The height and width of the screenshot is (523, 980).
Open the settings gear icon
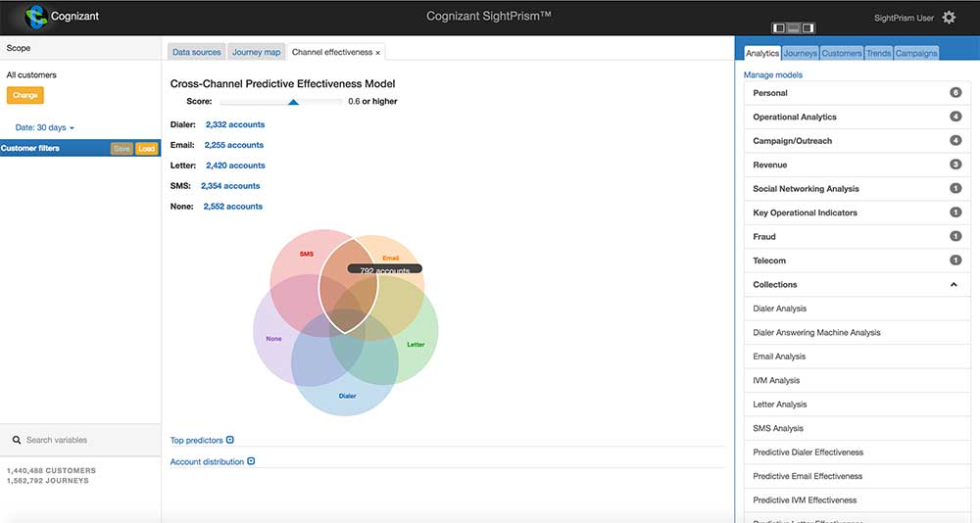click(x=949, y=18)
